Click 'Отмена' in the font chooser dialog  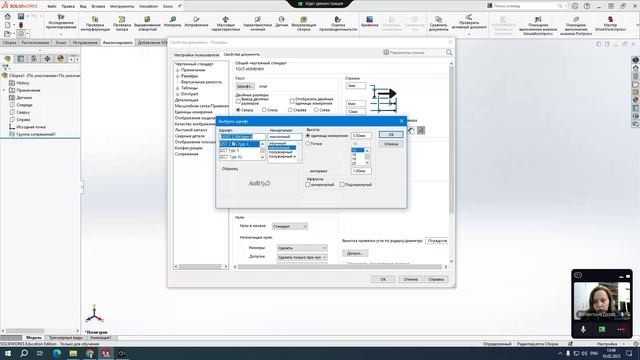coord(391,144)
